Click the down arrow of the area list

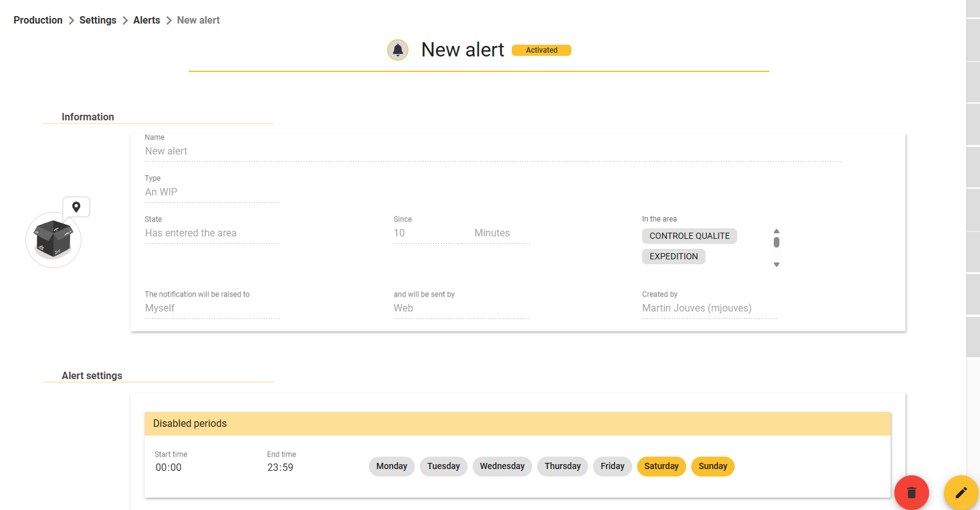pos(776,265)
